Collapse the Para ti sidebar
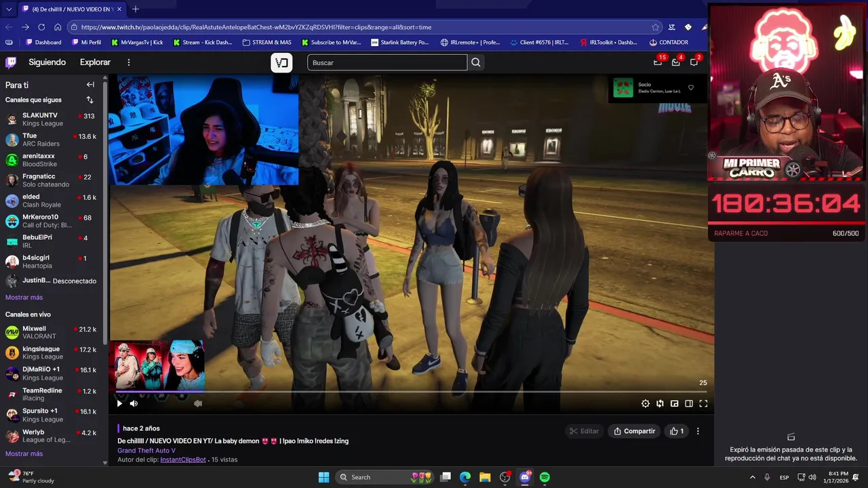 [x=90, y=85]
